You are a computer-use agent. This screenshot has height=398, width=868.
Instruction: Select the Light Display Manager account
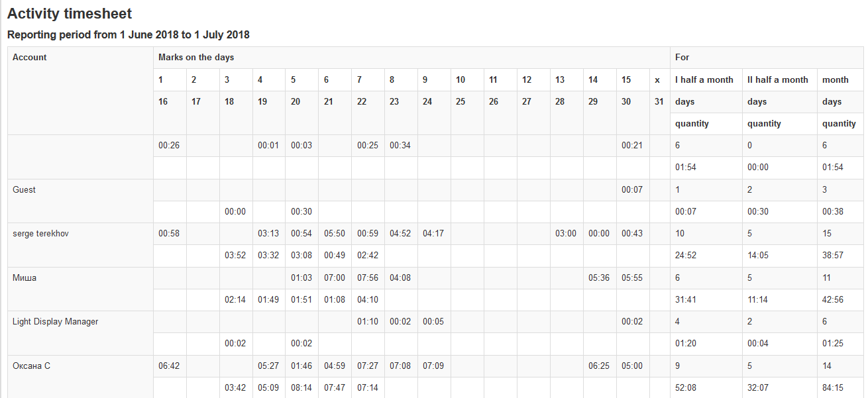click(x=55, y=322)
